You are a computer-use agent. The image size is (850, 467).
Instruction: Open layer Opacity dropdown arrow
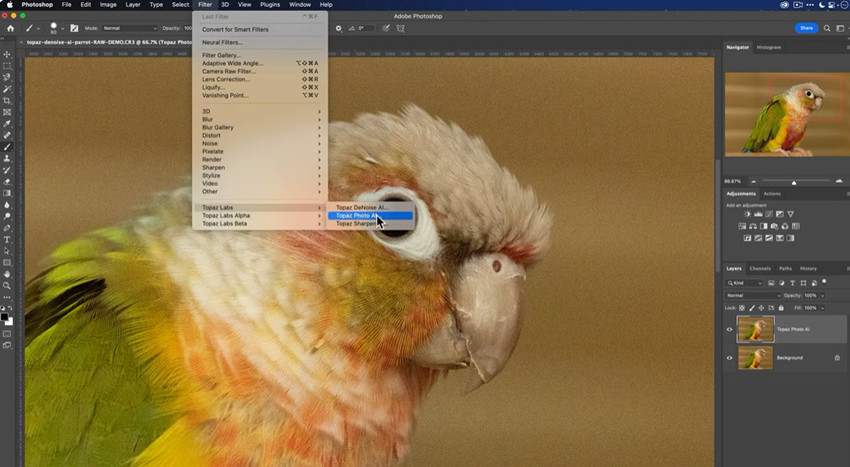pos(822,296)
